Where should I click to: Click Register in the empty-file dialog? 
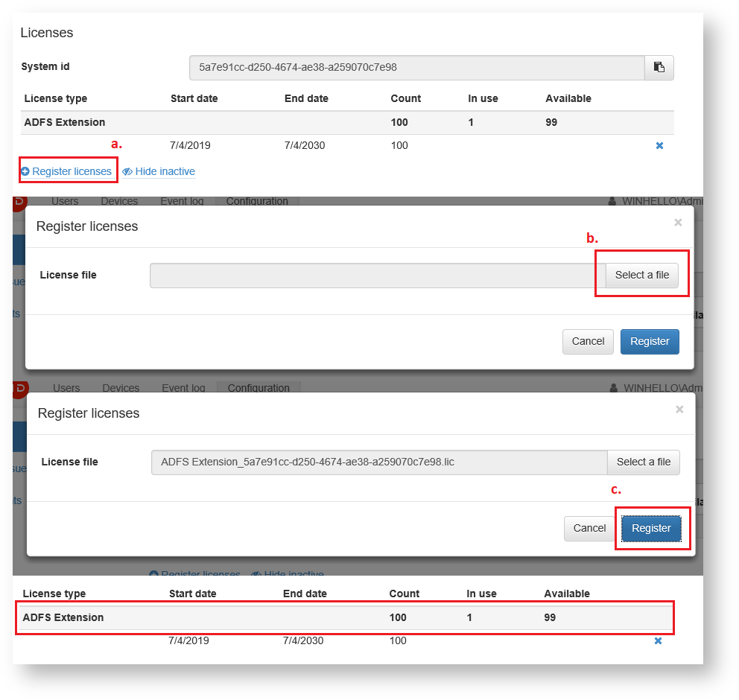pos(650,342)
